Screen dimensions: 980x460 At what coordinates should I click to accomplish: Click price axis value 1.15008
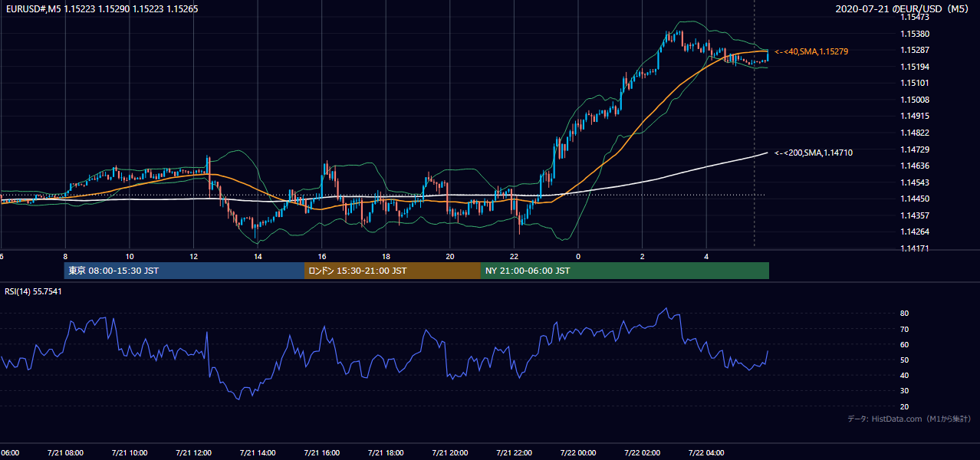pyautogui.click(x=915, y=100)
